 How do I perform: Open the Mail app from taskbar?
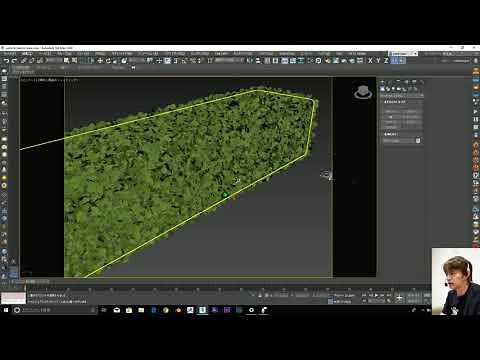[117, 310]
